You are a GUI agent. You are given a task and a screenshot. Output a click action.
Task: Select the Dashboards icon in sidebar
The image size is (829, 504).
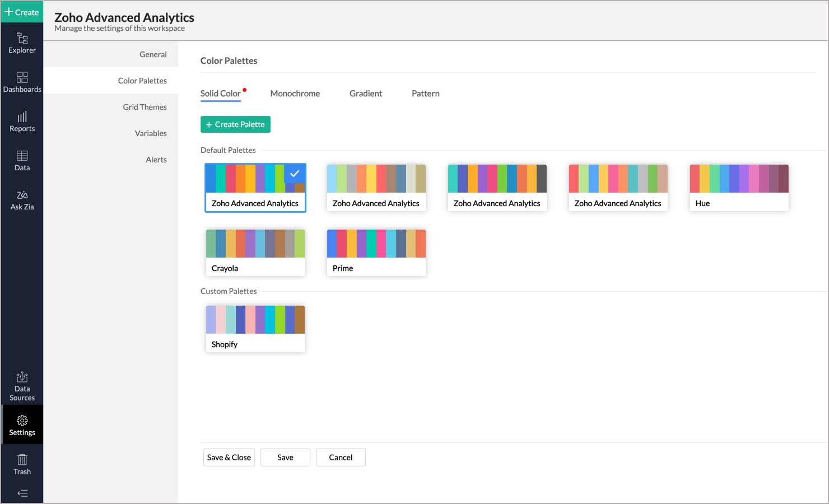(22, 81)
